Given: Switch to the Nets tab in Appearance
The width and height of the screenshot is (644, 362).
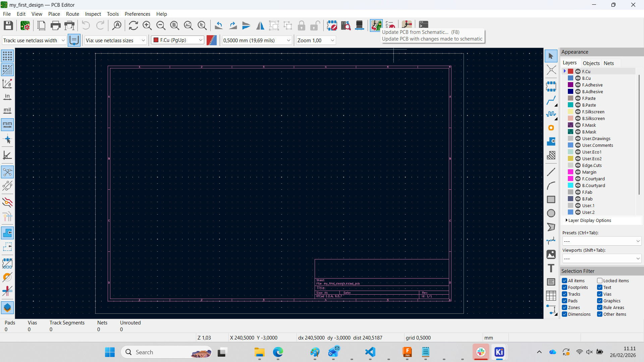Looking at the screenshot, I should [609, 63].
